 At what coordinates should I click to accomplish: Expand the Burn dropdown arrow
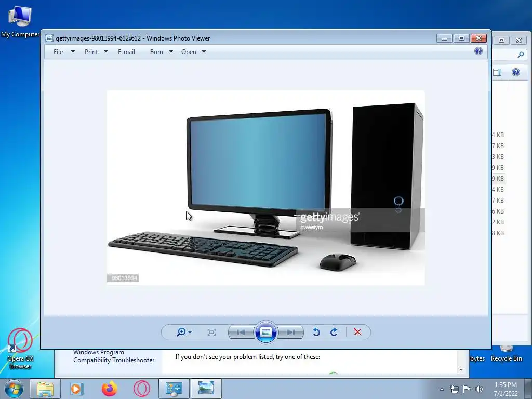(x=171, y=51)
